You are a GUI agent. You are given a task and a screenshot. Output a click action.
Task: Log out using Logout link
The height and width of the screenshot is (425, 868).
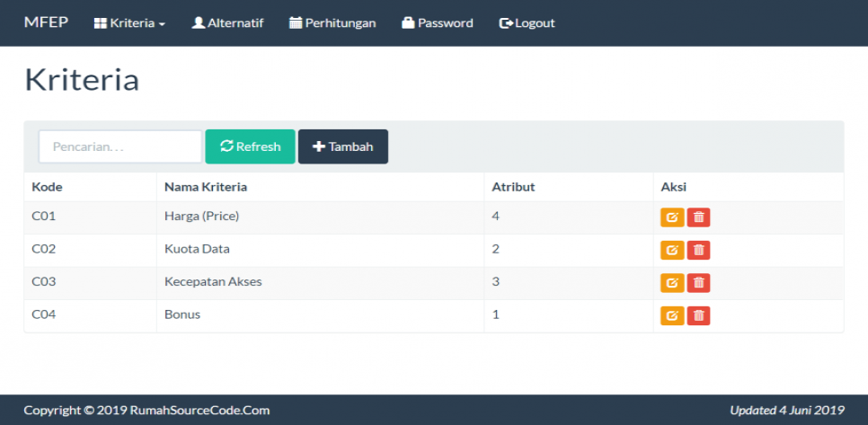point(527,23)
